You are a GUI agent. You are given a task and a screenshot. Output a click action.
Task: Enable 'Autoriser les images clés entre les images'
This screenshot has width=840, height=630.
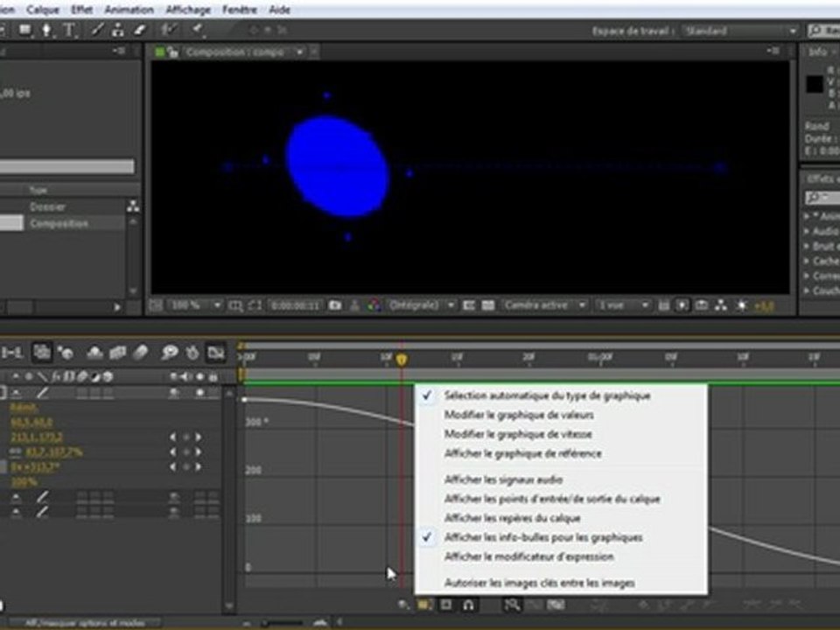pos(561,583)
